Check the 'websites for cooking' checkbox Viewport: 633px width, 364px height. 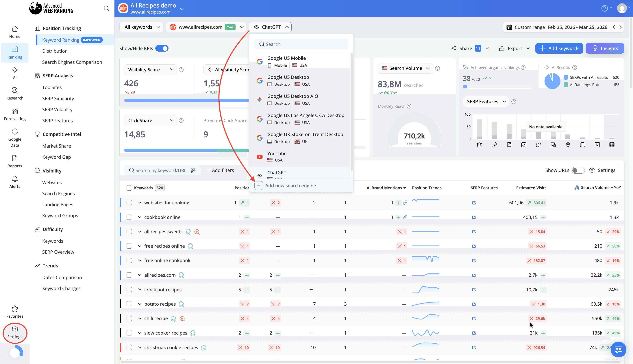129,202
